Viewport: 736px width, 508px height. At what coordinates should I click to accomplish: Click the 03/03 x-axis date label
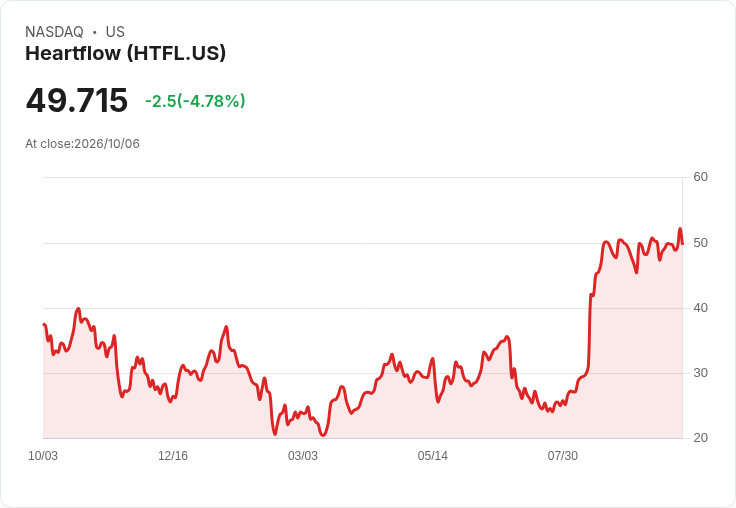click(303, 455)
